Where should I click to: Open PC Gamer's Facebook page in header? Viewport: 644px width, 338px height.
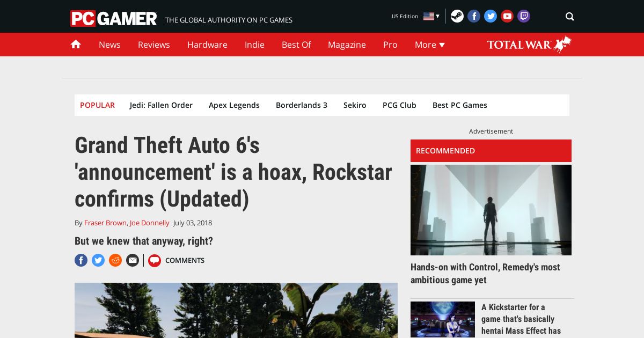coord(474,16)
